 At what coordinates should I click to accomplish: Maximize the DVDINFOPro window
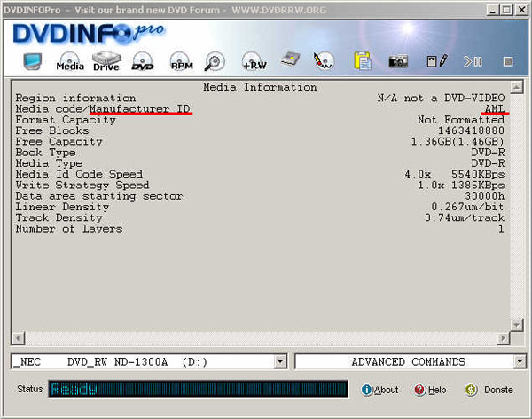506,10
